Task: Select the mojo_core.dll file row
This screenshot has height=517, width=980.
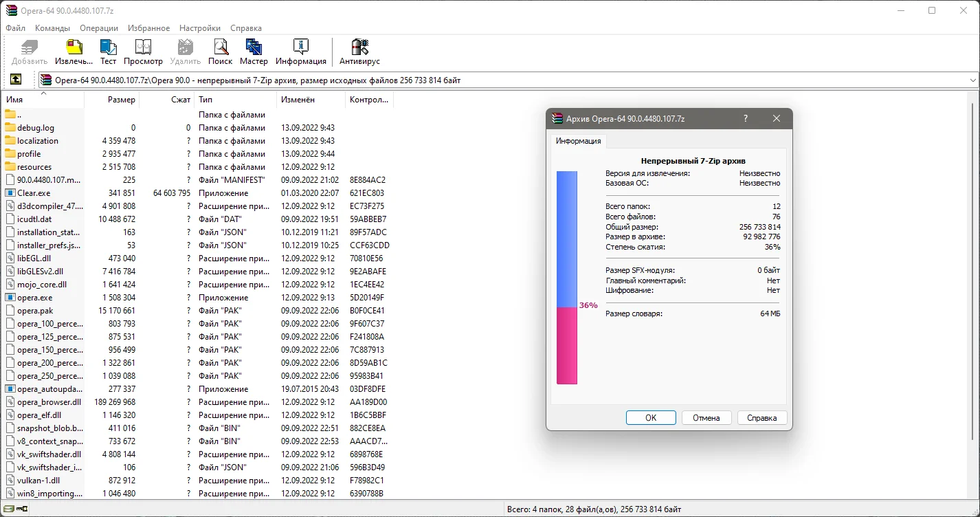Action: click(x=197, y=284)
